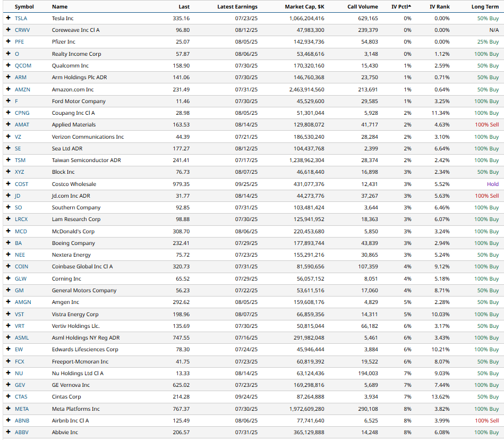Expand the PFE row plus icon
The width and height of the screenshot is (504, 440).
[x=8, y=41]
